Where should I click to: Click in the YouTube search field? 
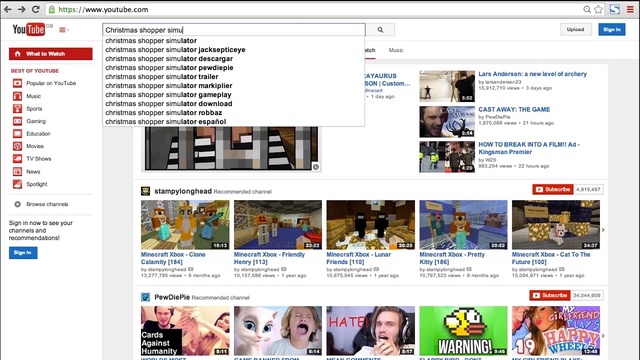pos(233,30)
